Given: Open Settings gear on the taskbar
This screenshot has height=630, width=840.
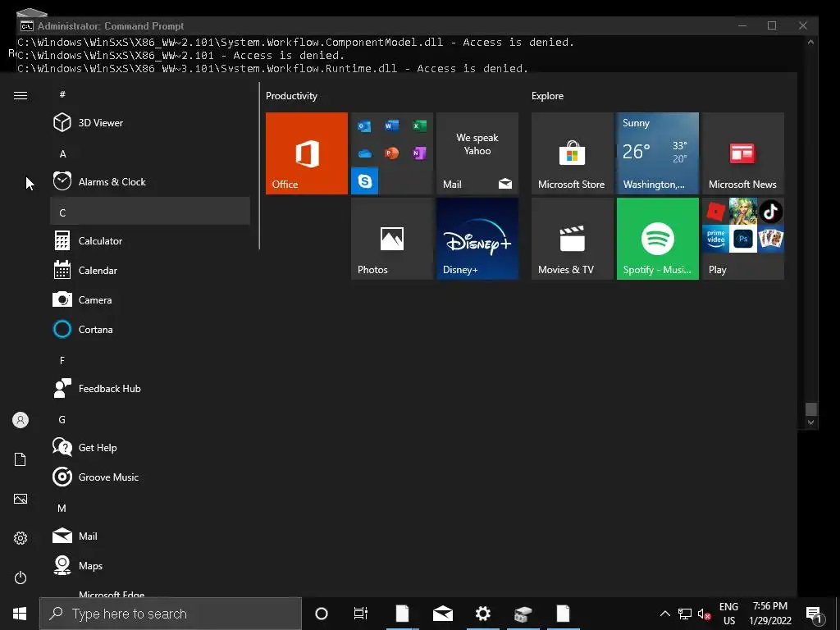Looking at the screenshot, I should point(482,614).
